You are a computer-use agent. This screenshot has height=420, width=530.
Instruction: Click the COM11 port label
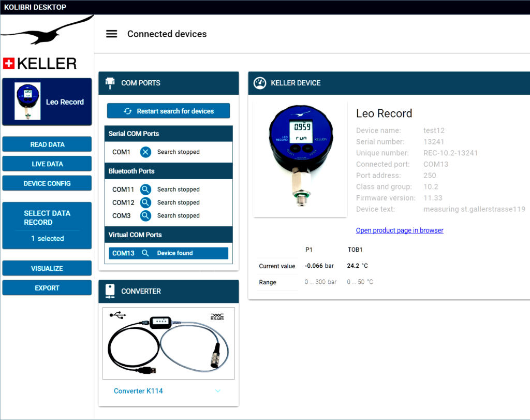click(123, 190)
